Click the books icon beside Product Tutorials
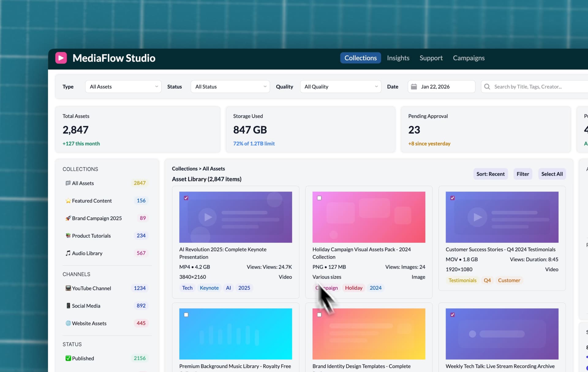This screenshot has width=588, height=372. click(x=68, y=236)
